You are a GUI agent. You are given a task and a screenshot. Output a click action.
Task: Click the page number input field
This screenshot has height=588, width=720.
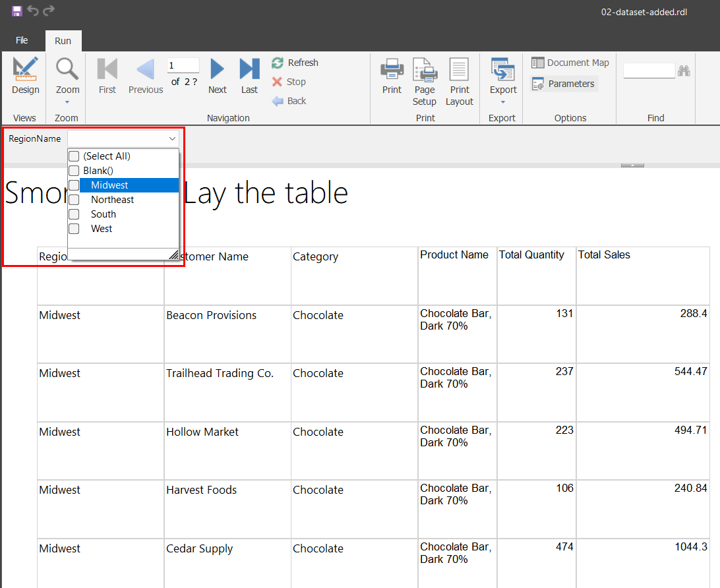tap(183, 65)
